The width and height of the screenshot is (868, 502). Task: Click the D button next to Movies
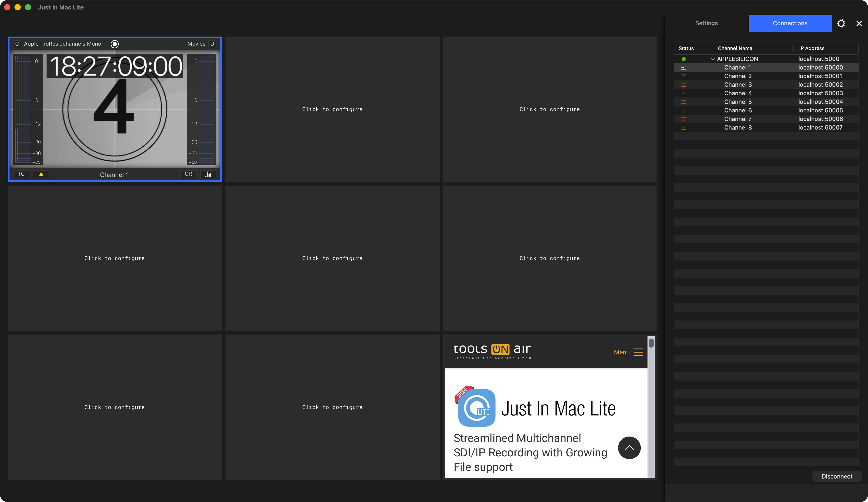pyautogui.click(x=212, y=44)
